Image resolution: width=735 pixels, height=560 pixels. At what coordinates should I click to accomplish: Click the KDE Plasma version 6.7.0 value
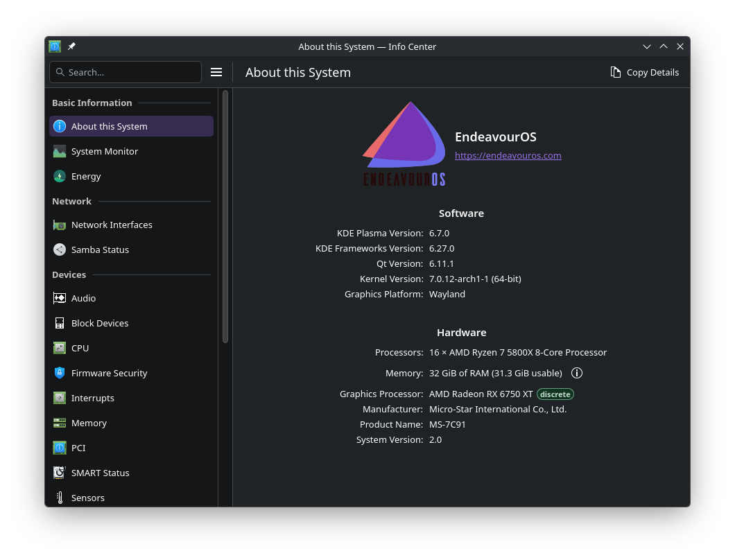439,233
